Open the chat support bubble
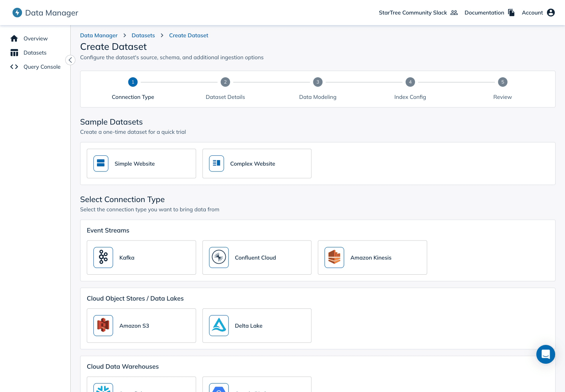 click(x=545, y=354)
